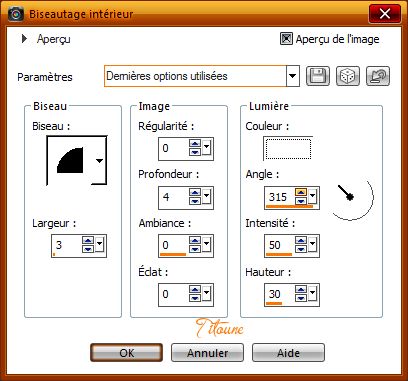Click into the Profondeur value field
This screenshot has width=408, height=381.
point(174,197)
